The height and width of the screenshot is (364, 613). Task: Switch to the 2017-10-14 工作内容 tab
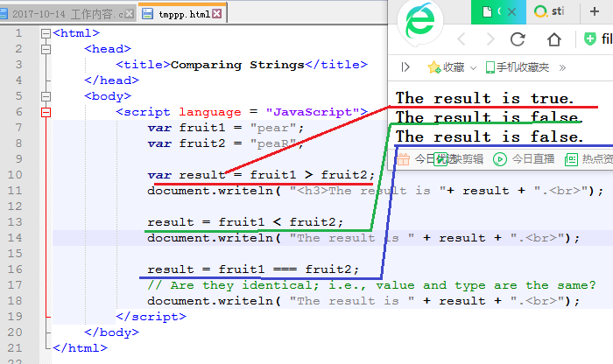pos(68,15)
